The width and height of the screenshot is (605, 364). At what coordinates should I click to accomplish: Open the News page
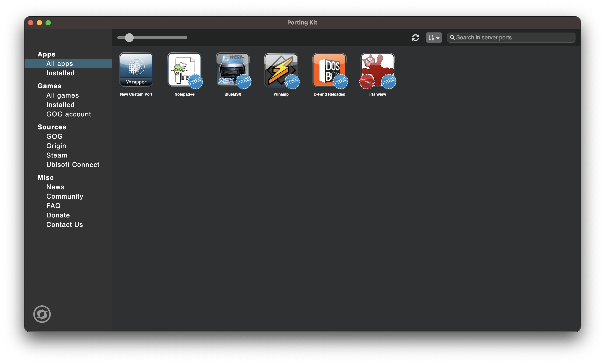[x=55, y=187]
